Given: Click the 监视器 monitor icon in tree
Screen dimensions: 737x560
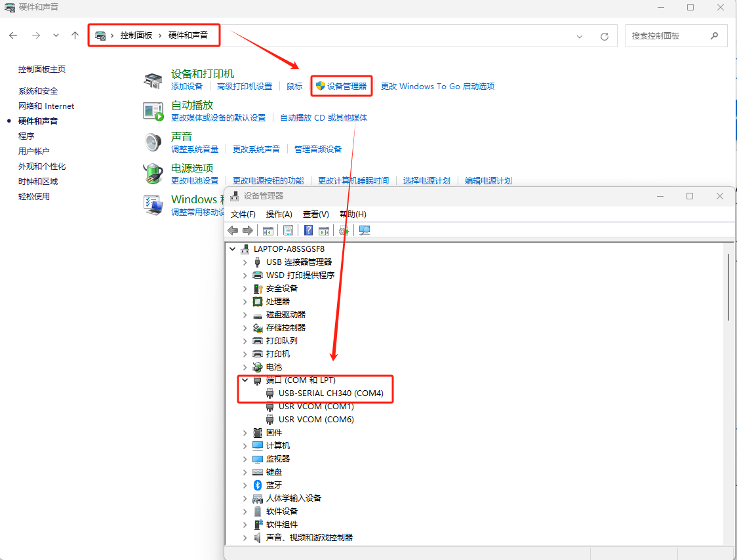Looking at the screenshot, I should [x=258, y=459].
